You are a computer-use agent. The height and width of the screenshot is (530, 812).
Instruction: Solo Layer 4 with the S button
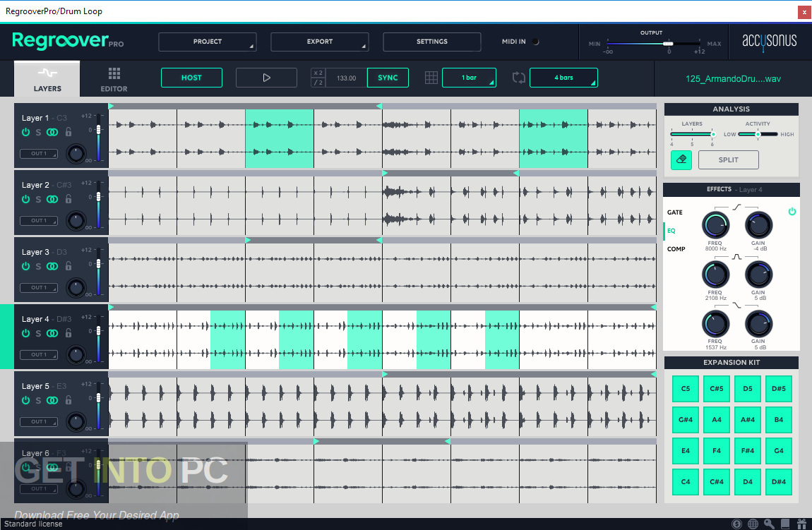coord(38,334)
